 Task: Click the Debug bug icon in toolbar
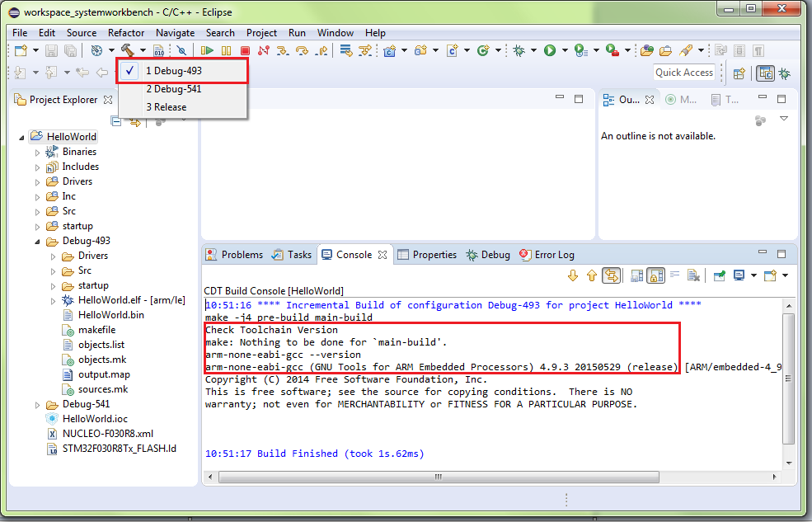(519, 50)
